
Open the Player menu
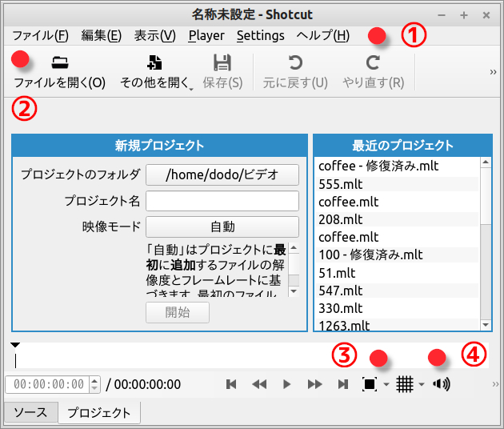click(x=206, y=35)
